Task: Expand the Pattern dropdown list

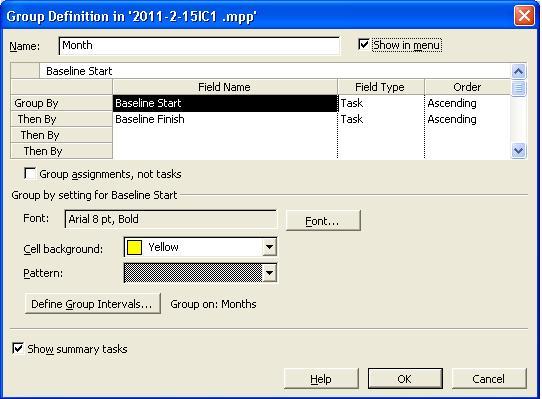Action: tap(269, 273)
